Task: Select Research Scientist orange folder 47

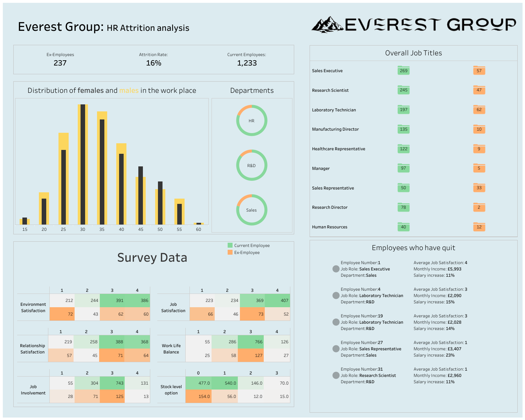Action: [479, 90]
